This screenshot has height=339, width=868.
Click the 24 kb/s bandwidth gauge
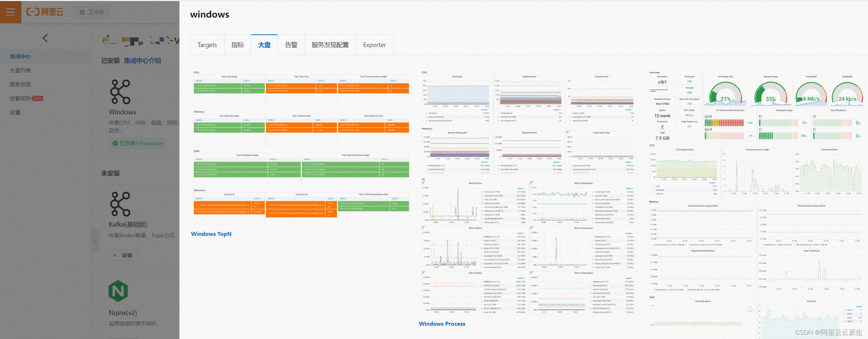(847, 93)
